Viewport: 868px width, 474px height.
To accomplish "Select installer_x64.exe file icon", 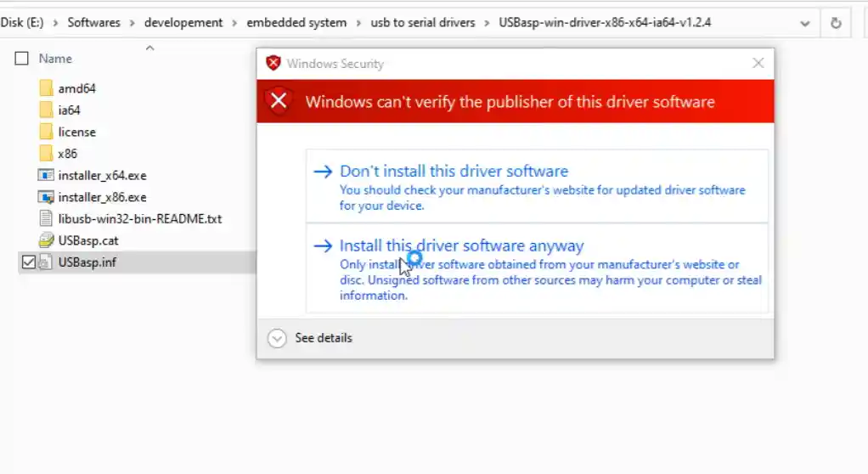I will 46,175.
